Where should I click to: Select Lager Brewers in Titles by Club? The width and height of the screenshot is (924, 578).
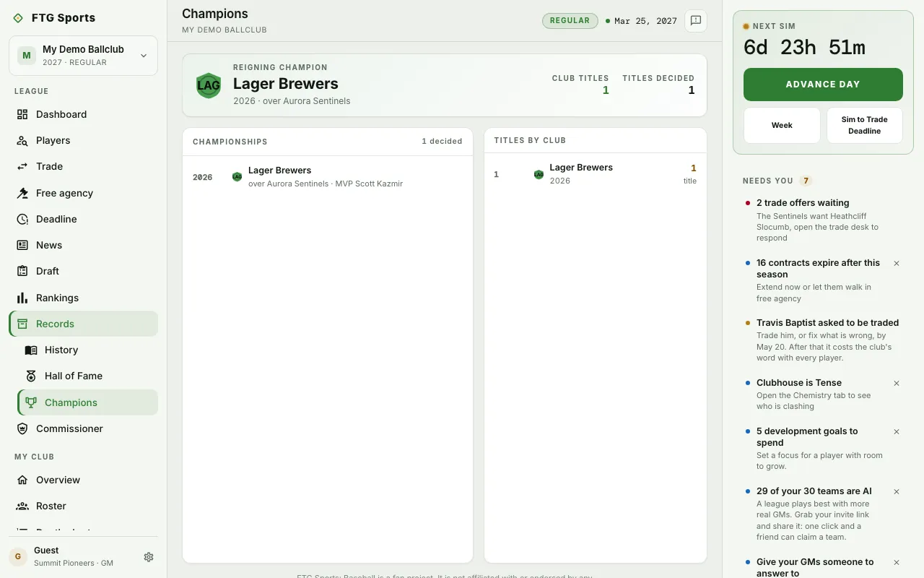coord(596,174)
